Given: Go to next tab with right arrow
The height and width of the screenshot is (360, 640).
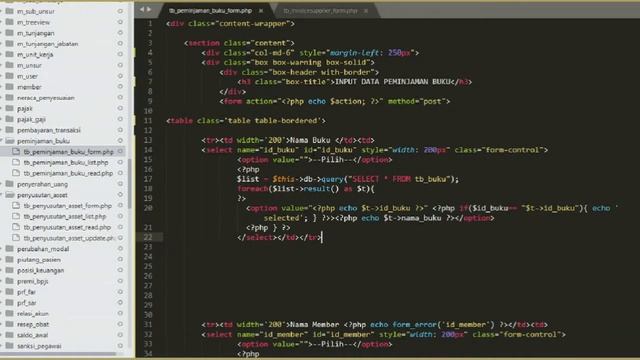Looking at the screenshot, I should pos(149,9).
